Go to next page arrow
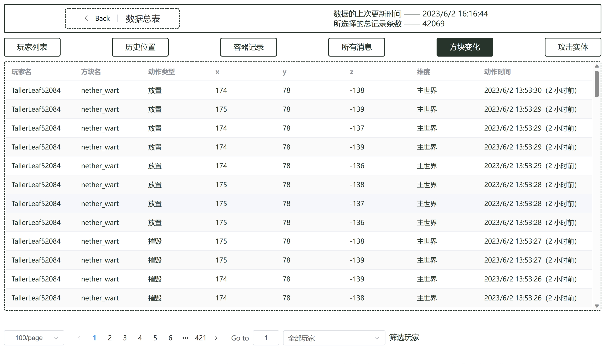 [216, 338]
